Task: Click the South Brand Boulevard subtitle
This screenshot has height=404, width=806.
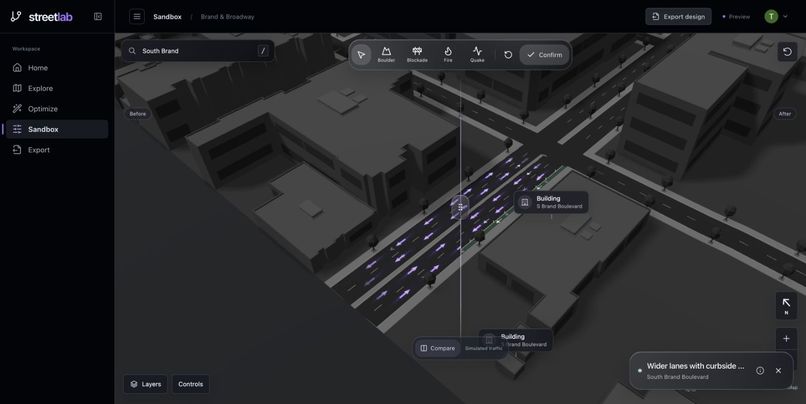Action: click(x=677, y=377)
